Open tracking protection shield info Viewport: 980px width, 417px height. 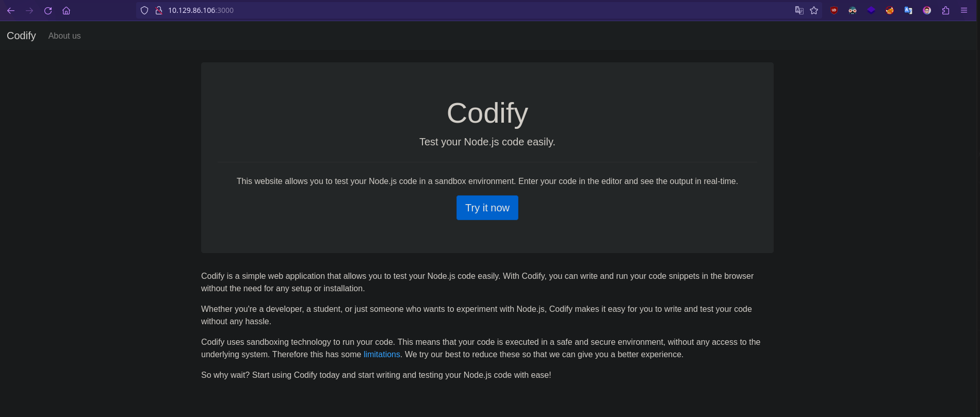pyautogui.click(x=144, y=10)
